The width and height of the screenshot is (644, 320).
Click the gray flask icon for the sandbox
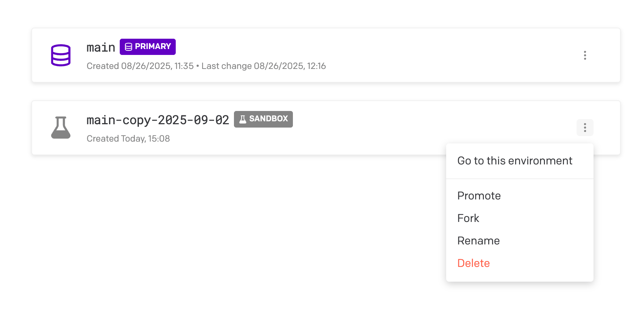pos(61,128)
